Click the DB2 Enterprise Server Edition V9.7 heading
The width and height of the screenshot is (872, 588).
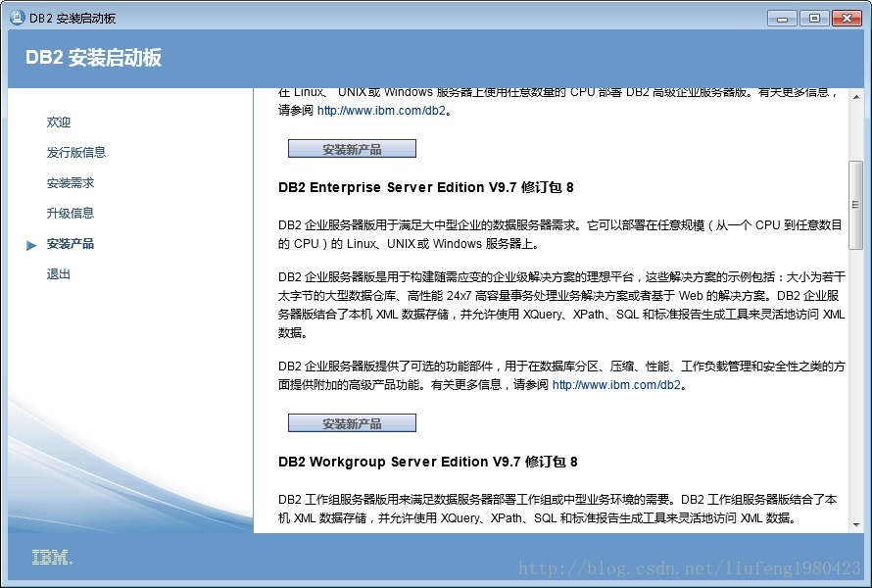click(425, 187)
